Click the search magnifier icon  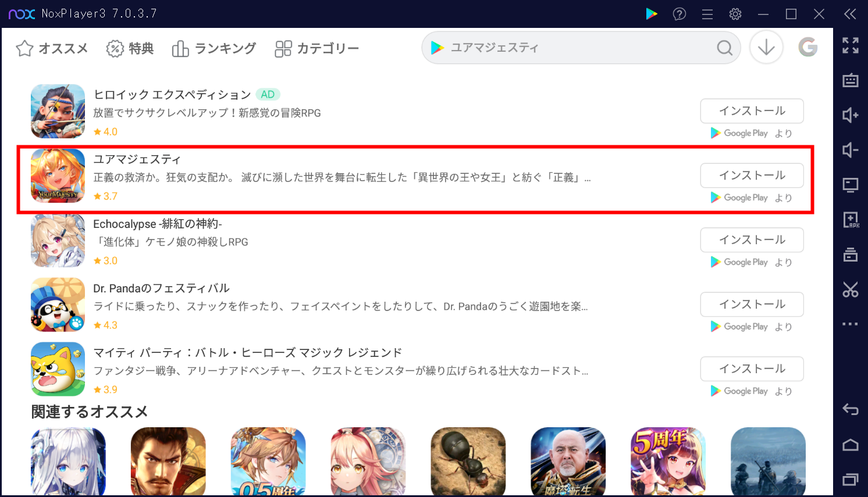coord(724,48)
